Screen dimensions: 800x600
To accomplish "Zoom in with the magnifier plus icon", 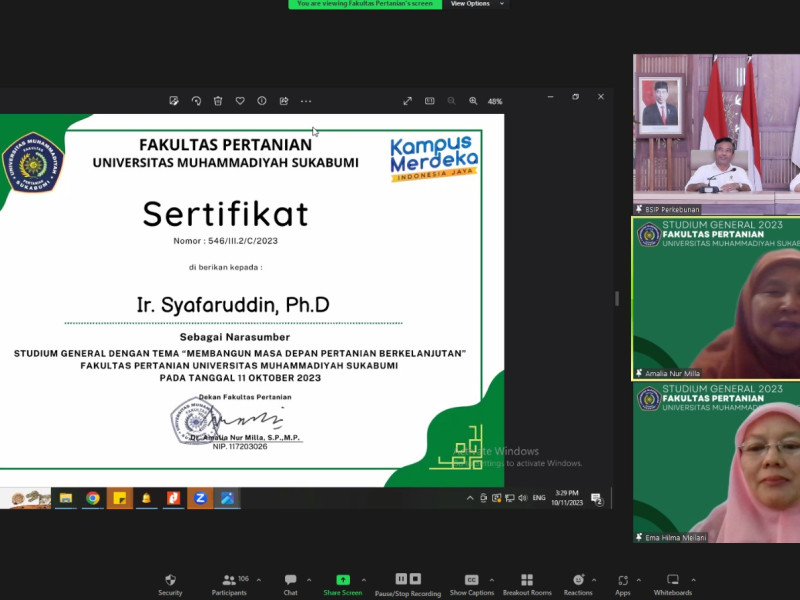I will tap(473, 101).
